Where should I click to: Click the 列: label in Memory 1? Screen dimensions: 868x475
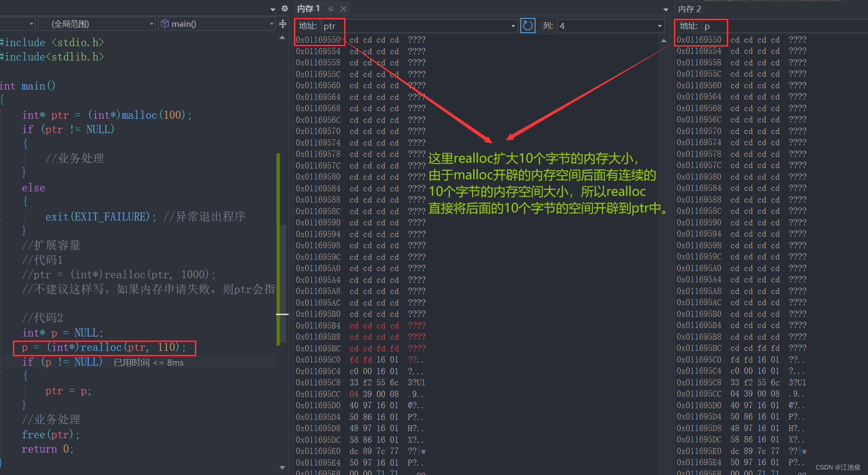coord(548,26)
